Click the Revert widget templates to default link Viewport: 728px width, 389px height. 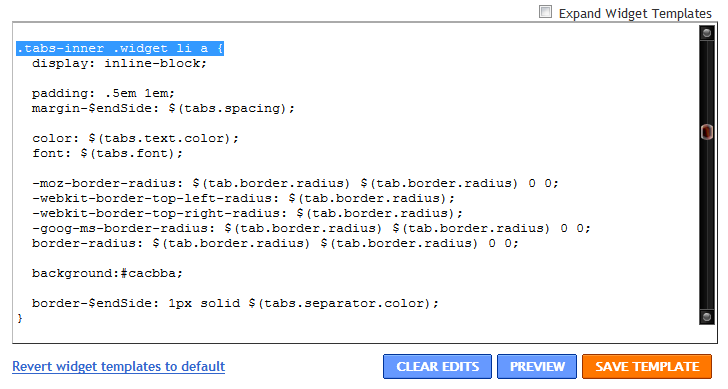118,366
